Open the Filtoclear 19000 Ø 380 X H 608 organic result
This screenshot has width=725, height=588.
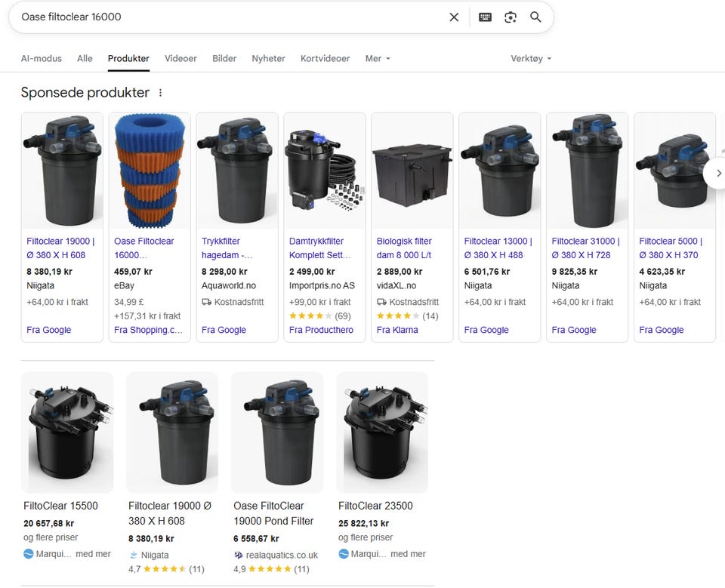pos(170,513)
